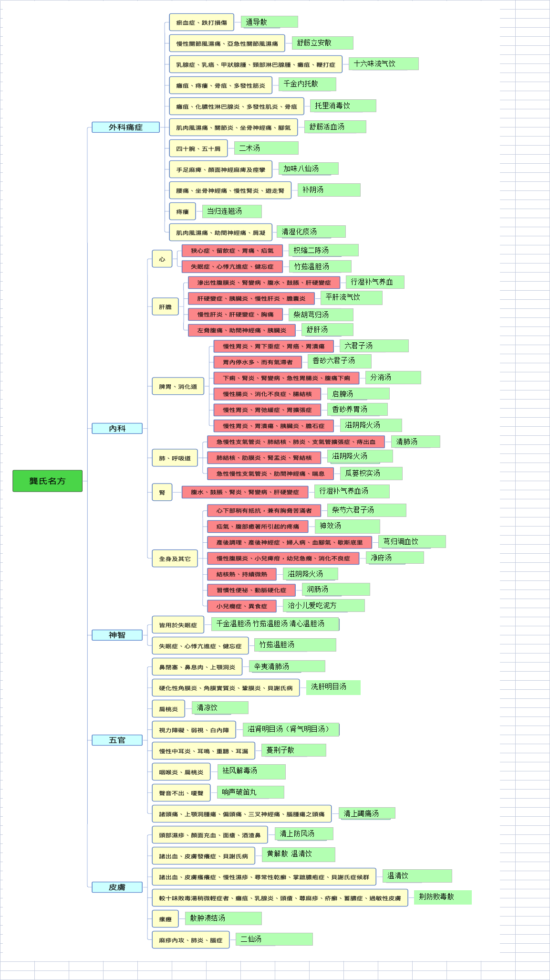Select the 外科痛症 branch node
The height and width of the screenshot is (980, 550).
click(125, 127)
